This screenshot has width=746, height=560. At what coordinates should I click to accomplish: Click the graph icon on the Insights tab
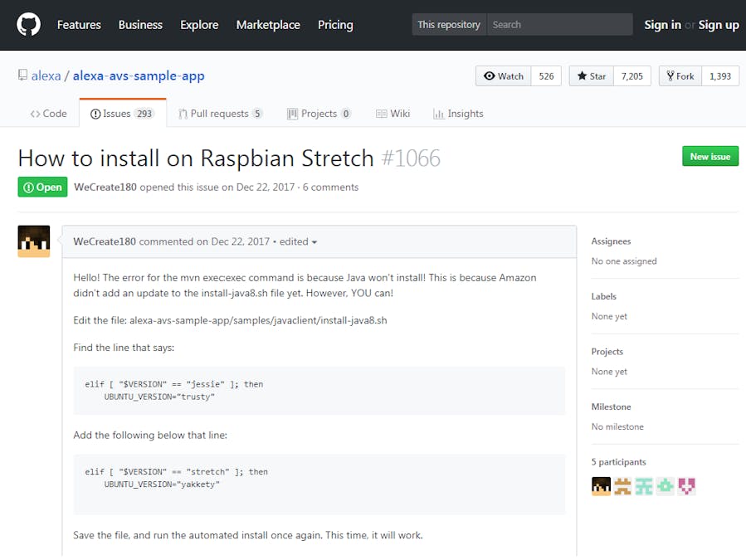[438, 114]
